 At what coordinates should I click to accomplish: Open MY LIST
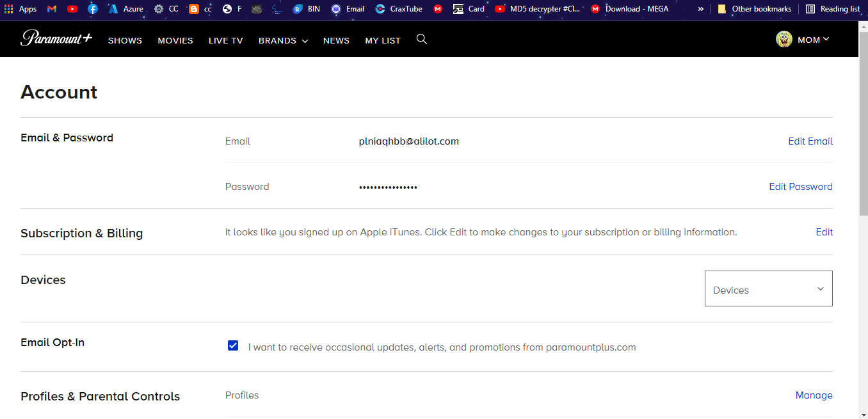click(383, 40)
